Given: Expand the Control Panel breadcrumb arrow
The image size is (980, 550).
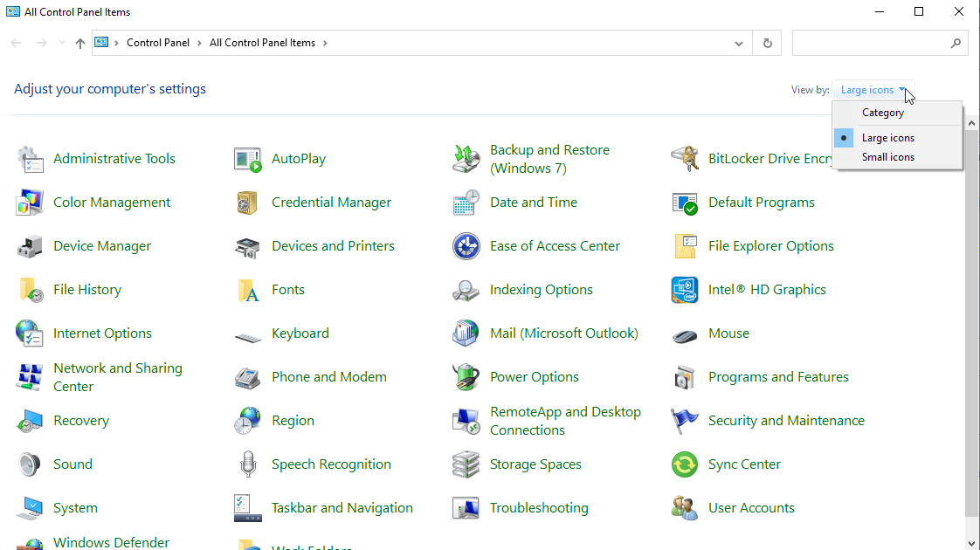Looking at the screenshot, I should (x=198, y=42).
